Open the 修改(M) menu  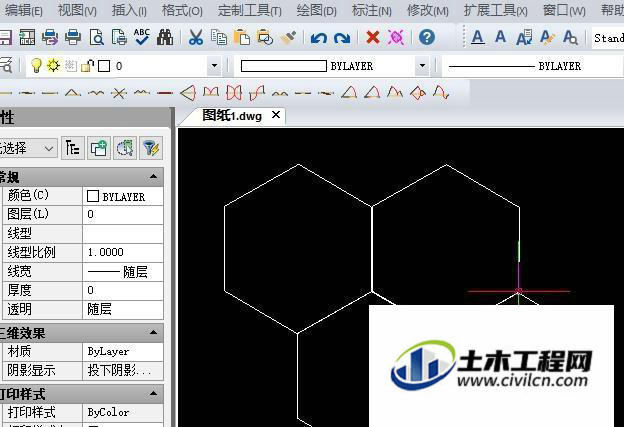point(427,10)
